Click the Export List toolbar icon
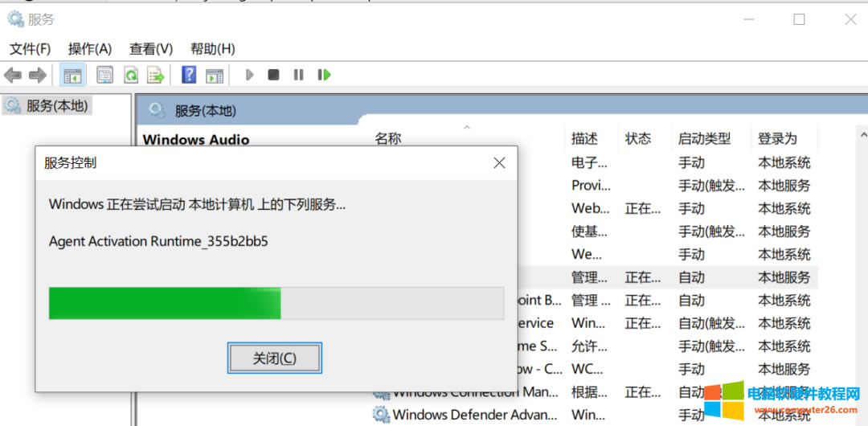868x426 pixels. point(156,75)
